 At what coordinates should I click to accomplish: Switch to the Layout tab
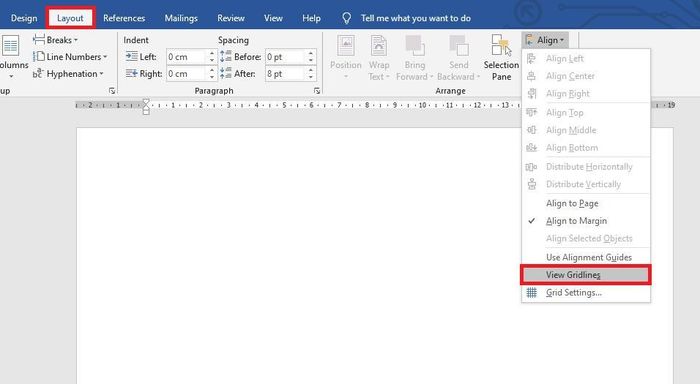tap(70, 18)
